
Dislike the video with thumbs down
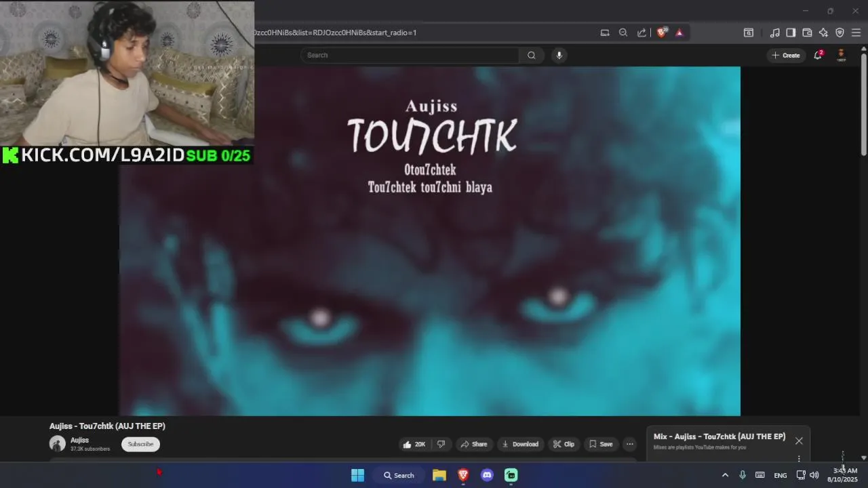(441, 444)
